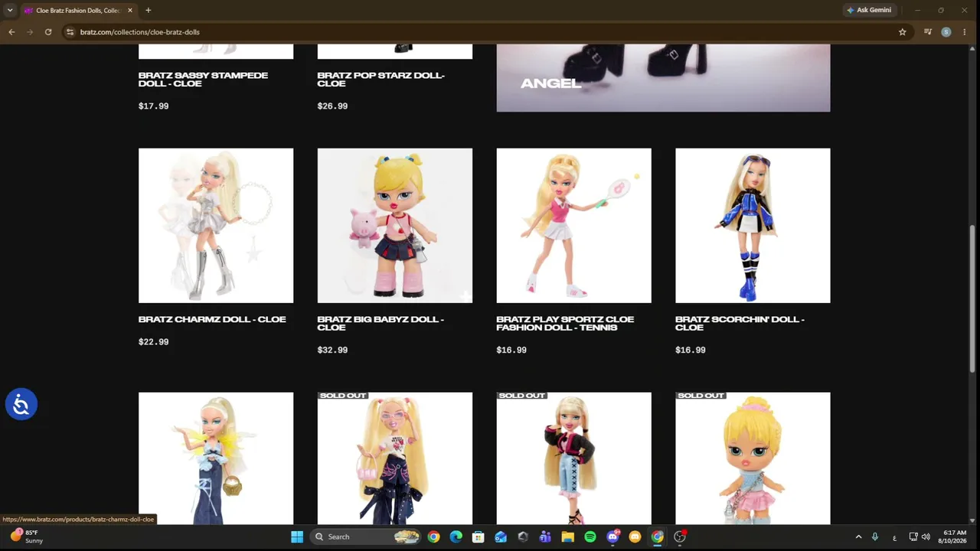The width and height of the screenshot is (980, 551).
Task: Click the microphone tray icon
Action: [875, 536]
